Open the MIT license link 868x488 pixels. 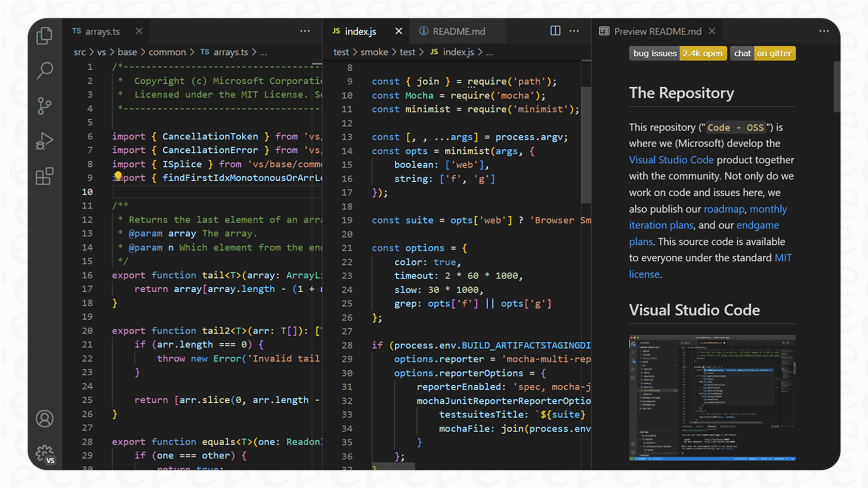[x=783, y=258]
